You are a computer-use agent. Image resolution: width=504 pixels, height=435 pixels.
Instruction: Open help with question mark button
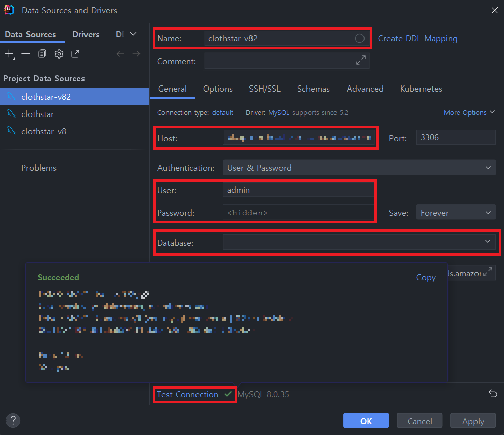pyautogui.click(x=13, y=420)
